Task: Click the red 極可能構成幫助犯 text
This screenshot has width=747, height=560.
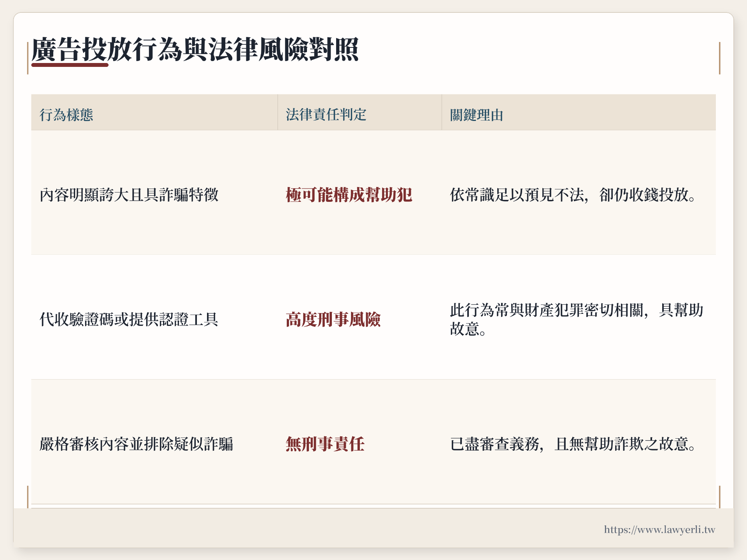Action: point(349,195)
